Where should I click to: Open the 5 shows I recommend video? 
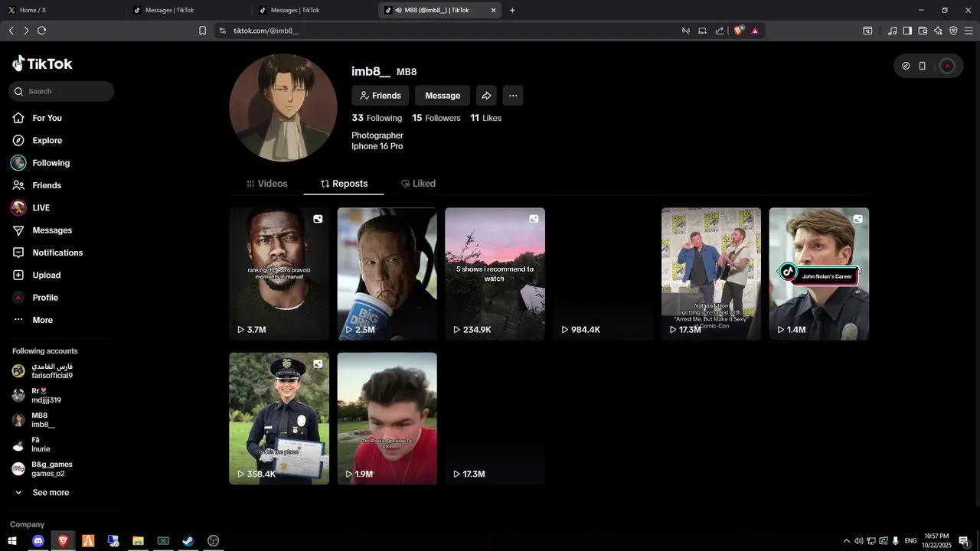point(495,274)
